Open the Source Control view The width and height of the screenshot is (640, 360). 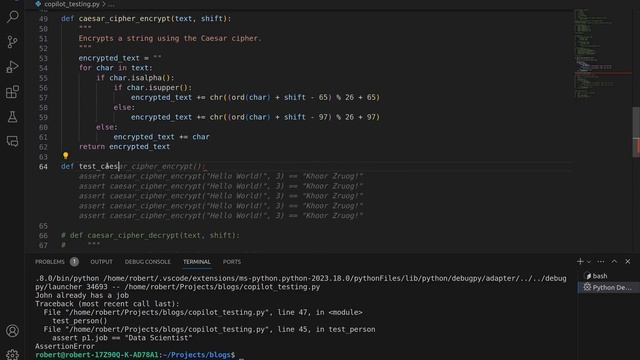point(12,42)
